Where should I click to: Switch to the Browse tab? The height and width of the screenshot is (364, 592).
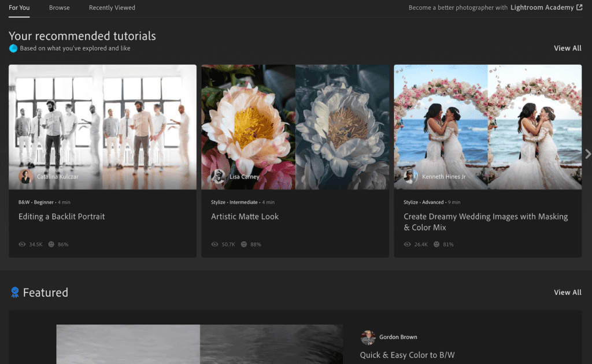point(59,8)
